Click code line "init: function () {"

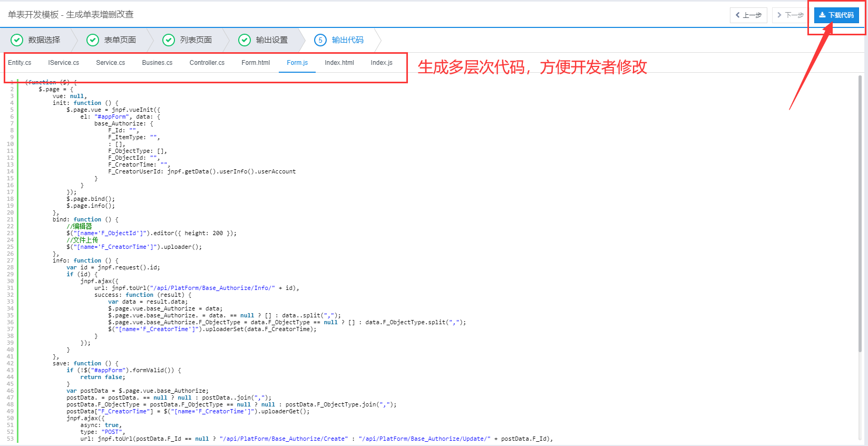85,103
